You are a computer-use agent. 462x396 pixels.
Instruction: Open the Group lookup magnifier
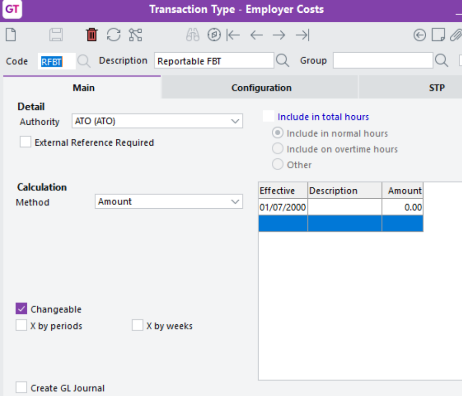tap(442, 61)
